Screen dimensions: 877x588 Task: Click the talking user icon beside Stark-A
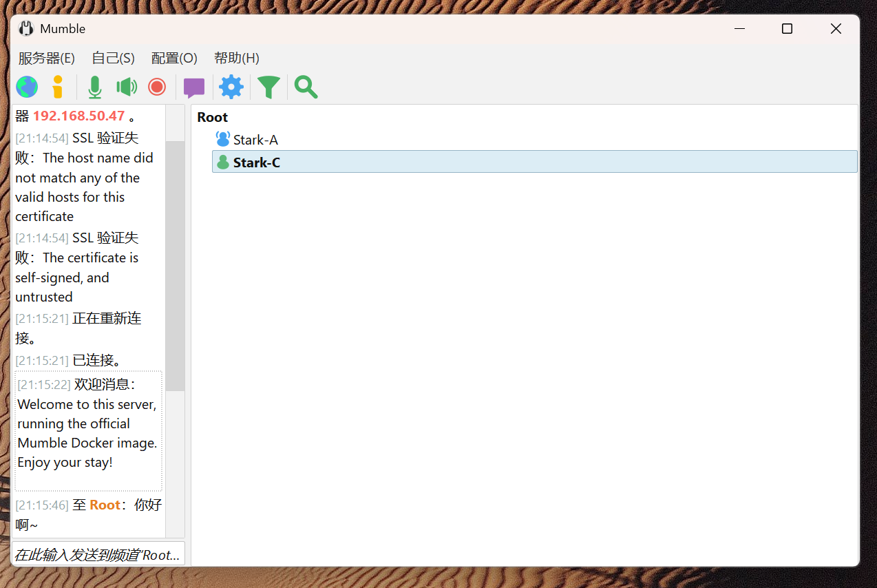(x=222, y=139)
